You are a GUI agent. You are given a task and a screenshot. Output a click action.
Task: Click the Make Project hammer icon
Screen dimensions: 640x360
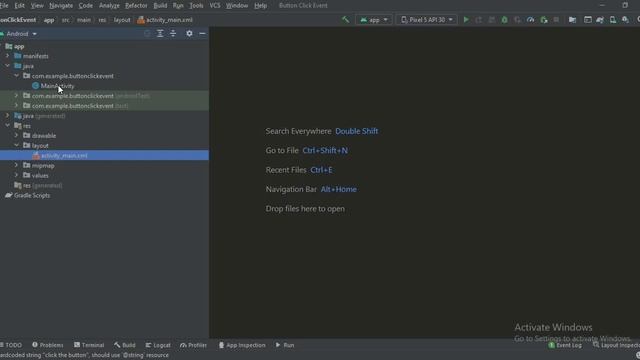coord(345,20)
